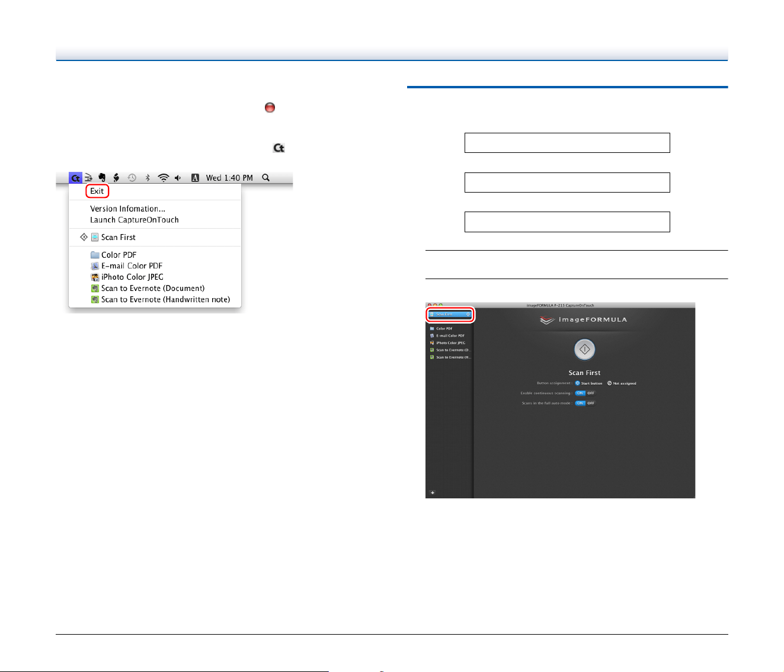784x672 pixels.
Task: Select Scan First in the dropdown menu
Action: point(119,237)
